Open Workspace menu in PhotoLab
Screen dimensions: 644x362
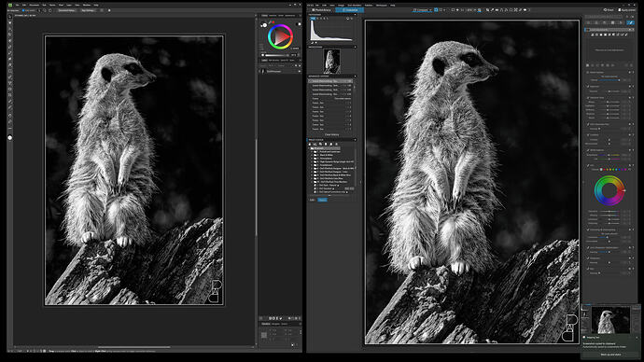coord(381,6)
